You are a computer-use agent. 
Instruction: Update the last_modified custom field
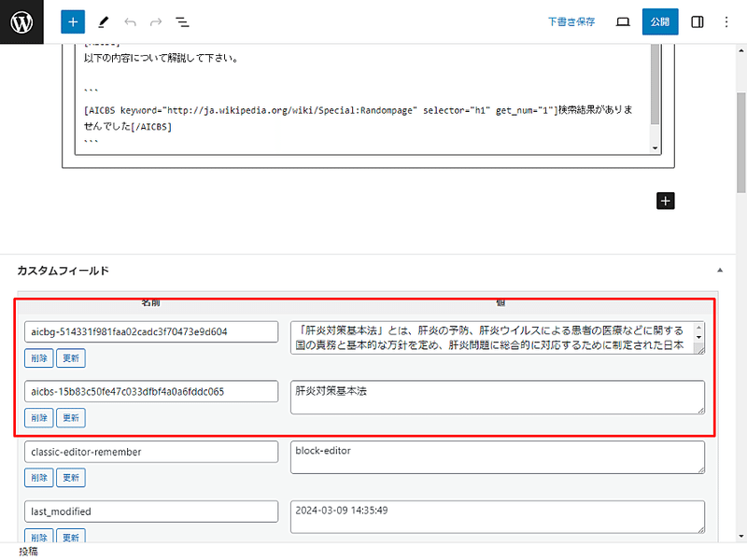pos(71,536)
